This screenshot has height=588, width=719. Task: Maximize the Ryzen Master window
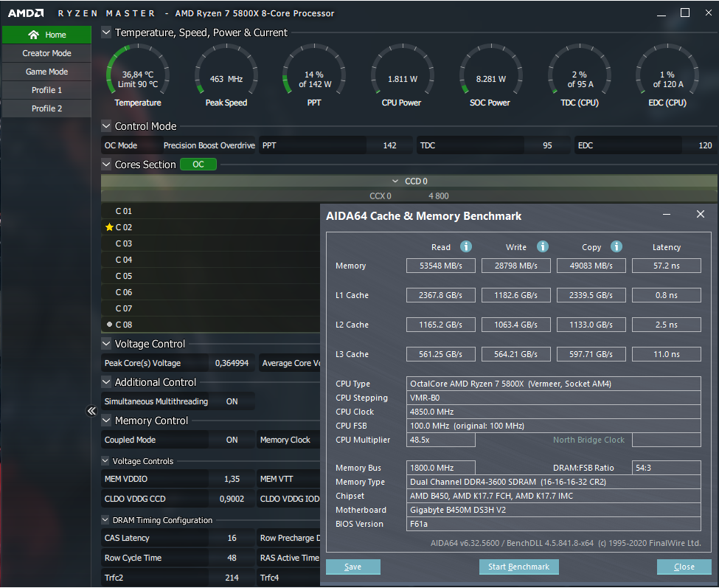coord(684,13)
